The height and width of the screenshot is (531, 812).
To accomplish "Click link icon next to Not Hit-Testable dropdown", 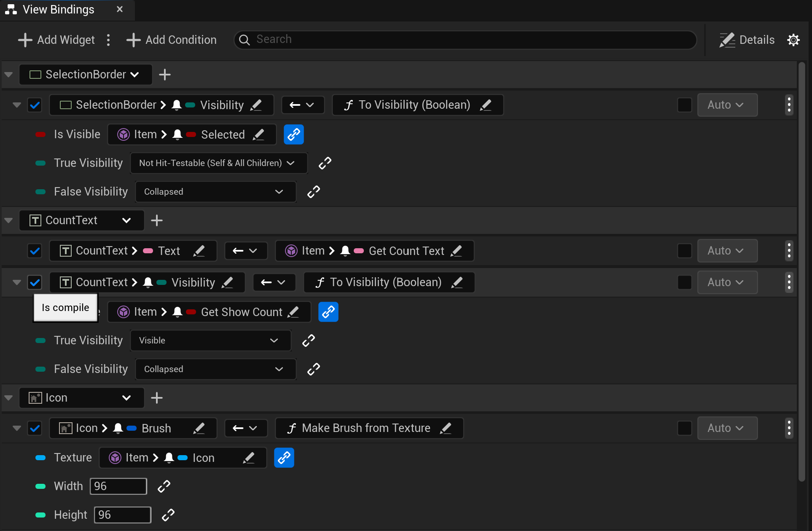I will (325, 163).
